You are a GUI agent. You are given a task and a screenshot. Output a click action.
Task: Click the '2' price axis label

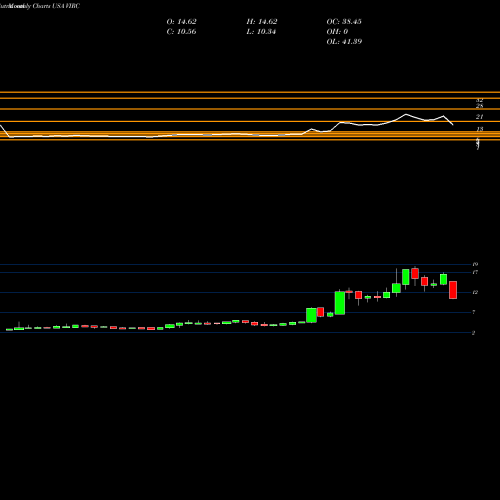tap(474, 333)
